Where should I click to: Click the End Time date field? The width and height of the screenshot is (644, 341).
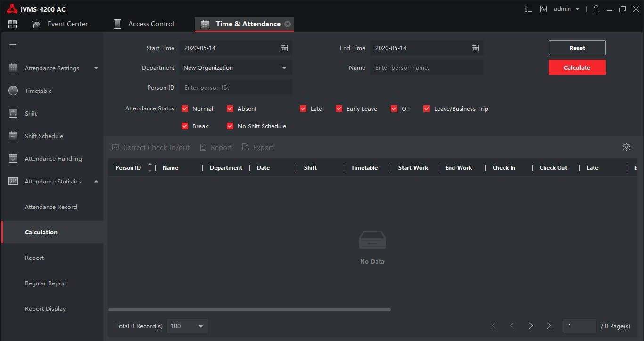pyautogui.click(x=426, y=48)
